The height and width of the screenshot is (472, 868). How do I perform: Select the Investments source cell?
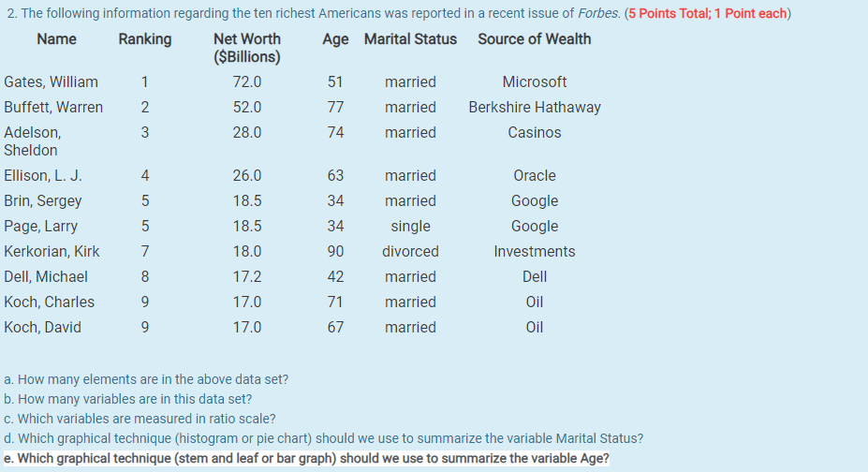535,252
